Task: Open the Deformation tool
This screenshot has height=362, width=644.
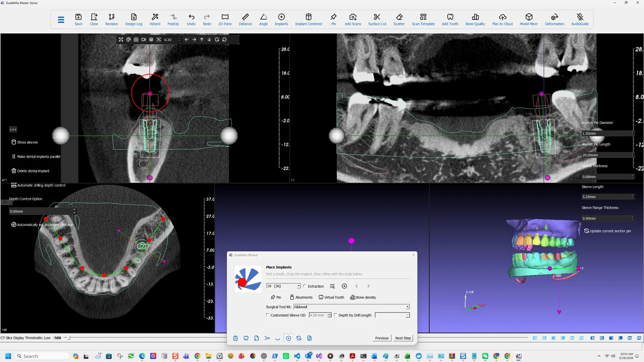Action: (x=555, y=19)
